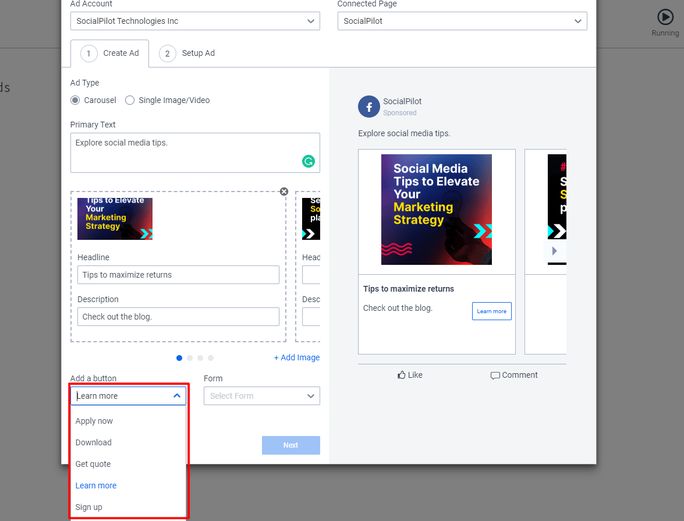Choose Learn more from the button options list

click(96, 486)
